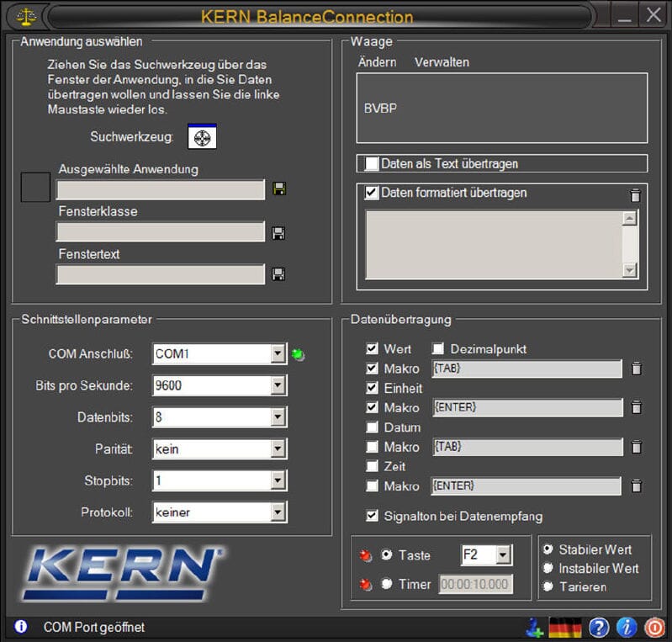Uncheck Daten formatiert übertragen
The width and height of the screenshot is (672, 642).
(372, 193)
